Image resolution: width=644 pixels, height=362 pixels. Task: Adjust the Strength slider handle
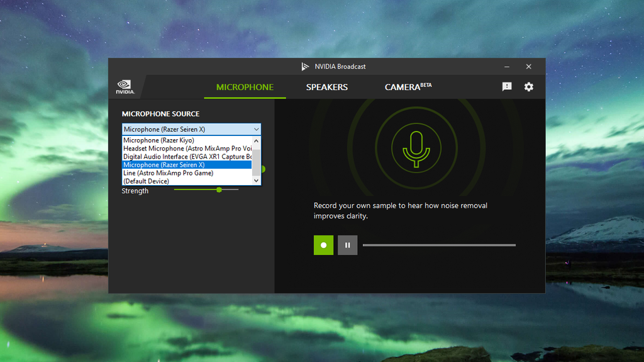[x=219, y=189]
